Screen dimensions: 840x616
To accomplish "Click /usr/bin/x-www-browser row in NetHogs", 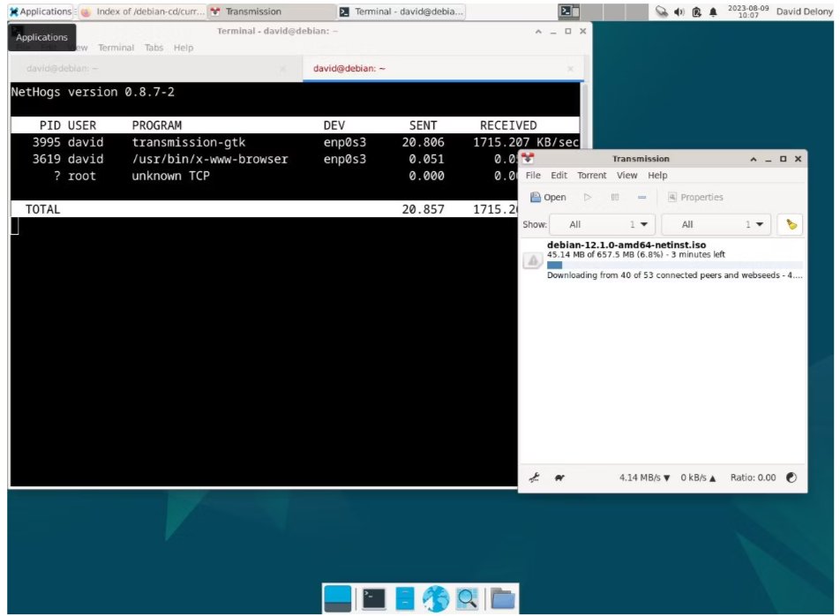I will coord(264,159).
